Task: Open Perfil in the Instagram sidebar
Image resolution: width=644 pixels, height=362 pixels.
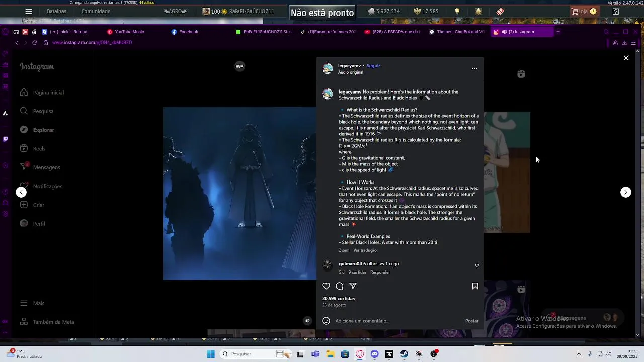Action: click(x=32, y=224)
